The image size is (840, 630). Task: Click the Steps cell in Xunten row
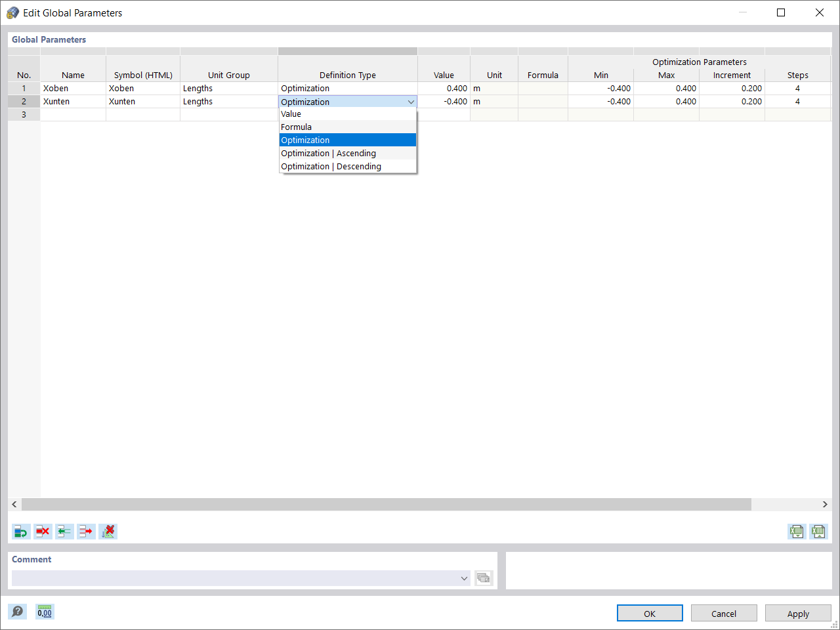click(797, 102)
